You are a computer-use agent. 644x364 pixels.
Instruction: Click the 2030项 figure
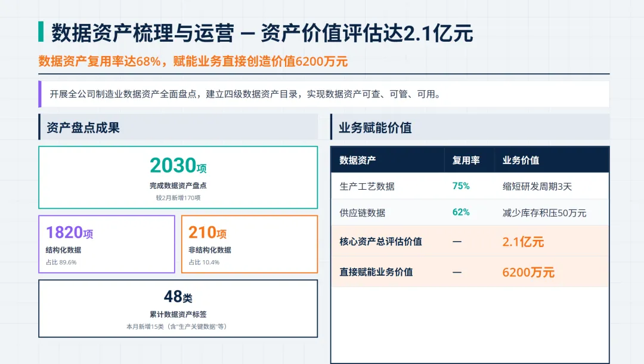click(x=178, y=165)
